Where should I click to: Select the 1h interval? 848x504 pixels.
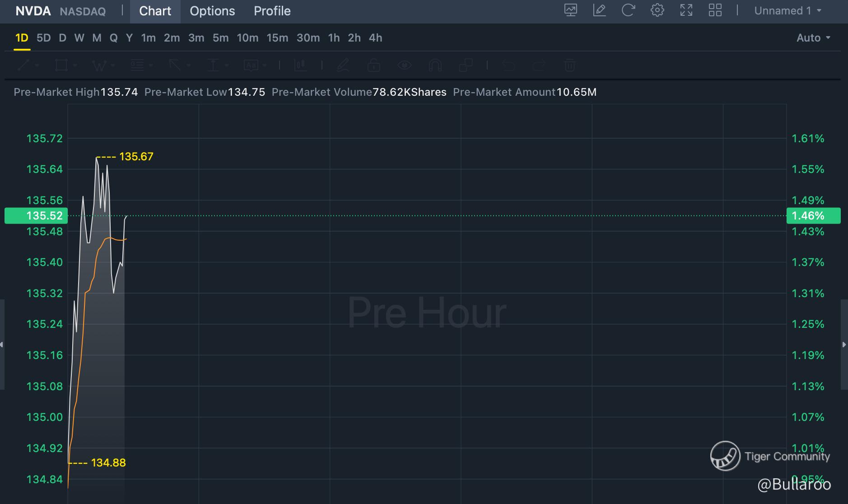tap(334, 38)
